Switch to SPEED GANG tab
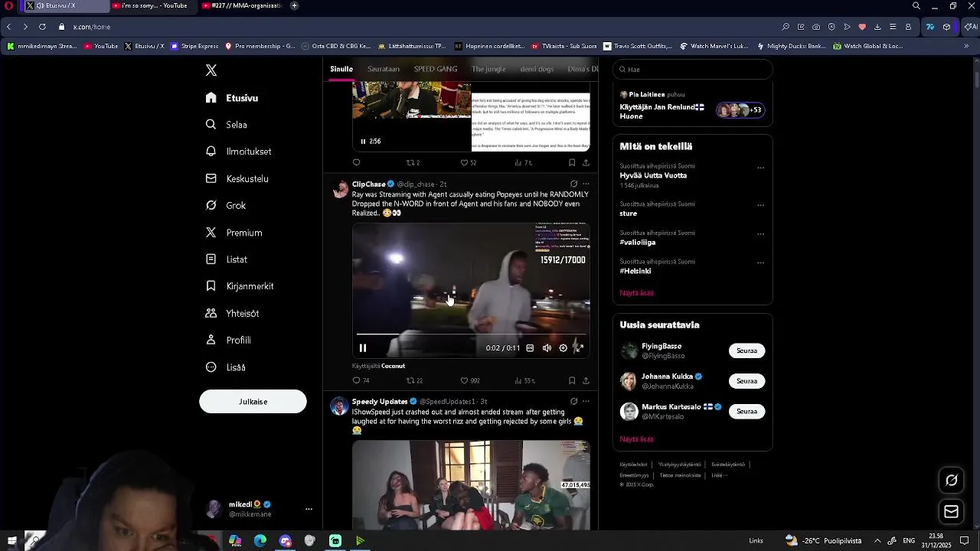Screen dimensions: 980x551 click(x=436, y=69)
